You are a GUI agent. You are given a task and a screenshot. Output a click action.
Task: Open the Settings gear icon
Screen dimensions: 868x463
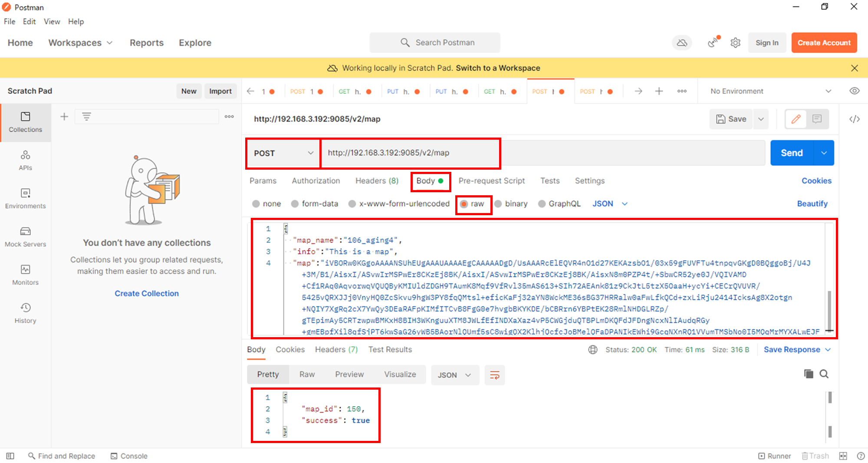tap(735, 43)
